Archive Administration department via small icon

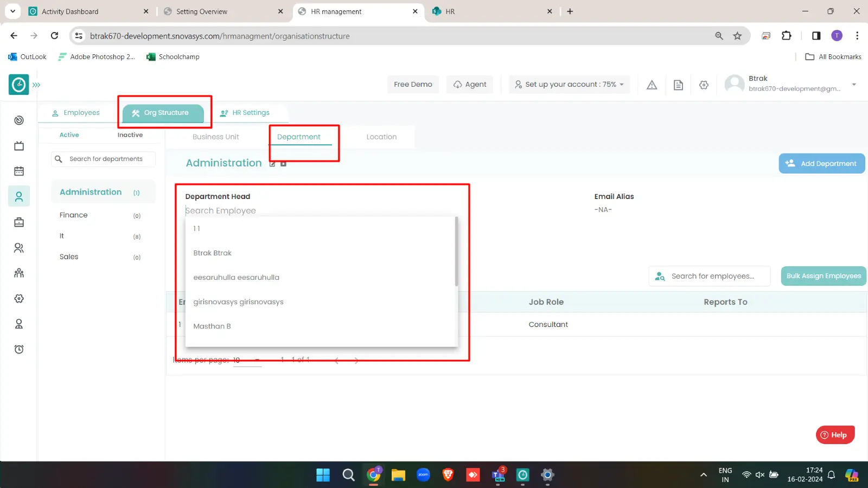click(x=283, y=164)
